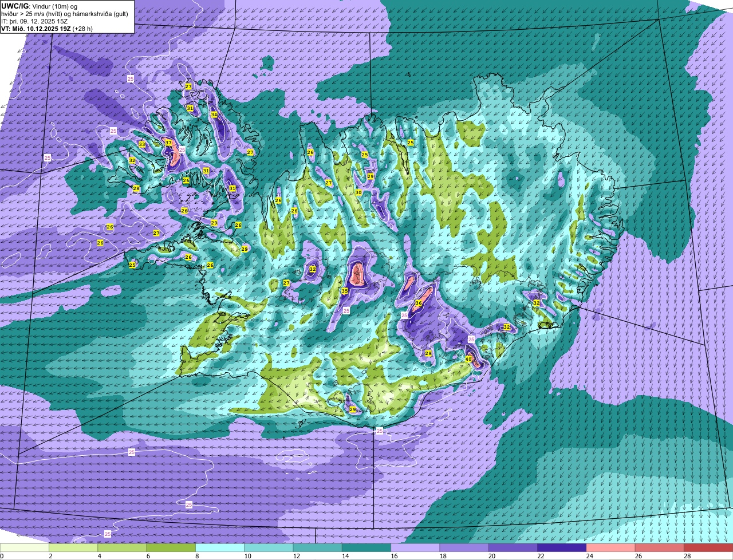Click the violet 20–22 m/s legend swatch
Image resolution: width=733 pixels, height=560 pixels.
click(513, 548)
